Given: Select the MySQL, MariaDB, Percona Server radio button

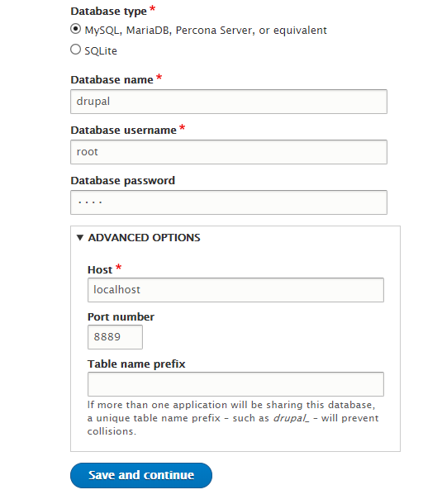Looking at the screenshot, I should point(75,29).
